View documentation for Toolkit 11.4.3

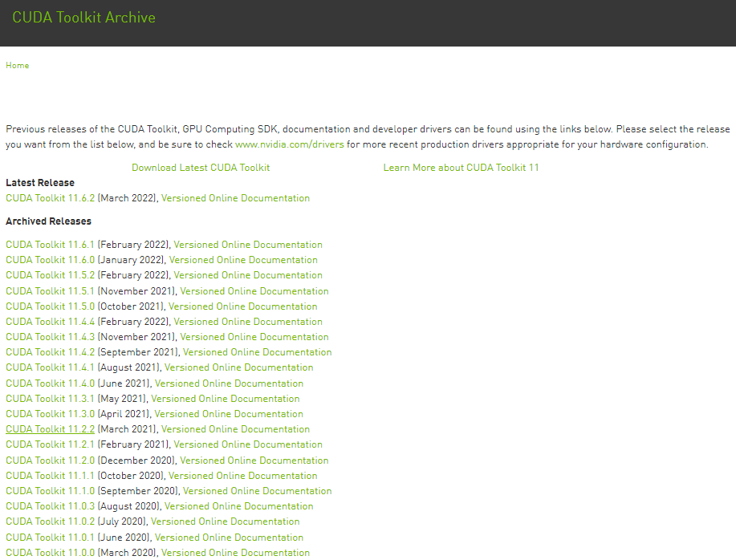pyautogui.click(x=254, y=337)
